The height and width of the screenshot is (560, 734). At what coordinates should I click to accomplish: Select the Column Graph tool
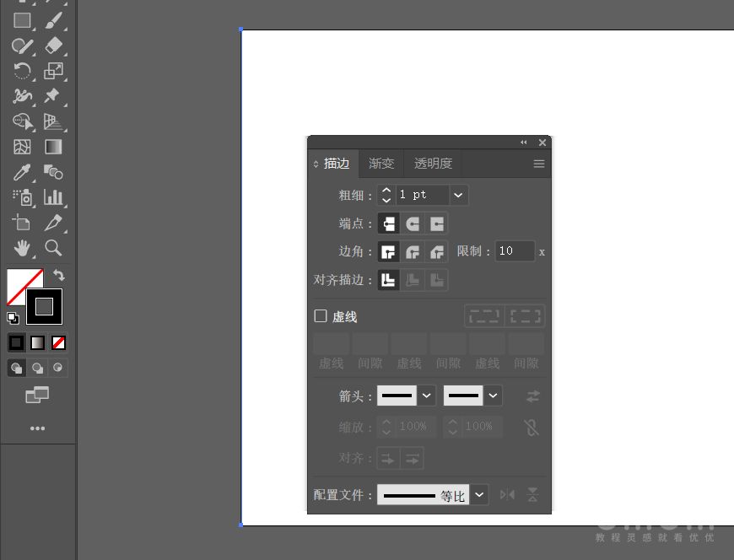pos(53,197)
